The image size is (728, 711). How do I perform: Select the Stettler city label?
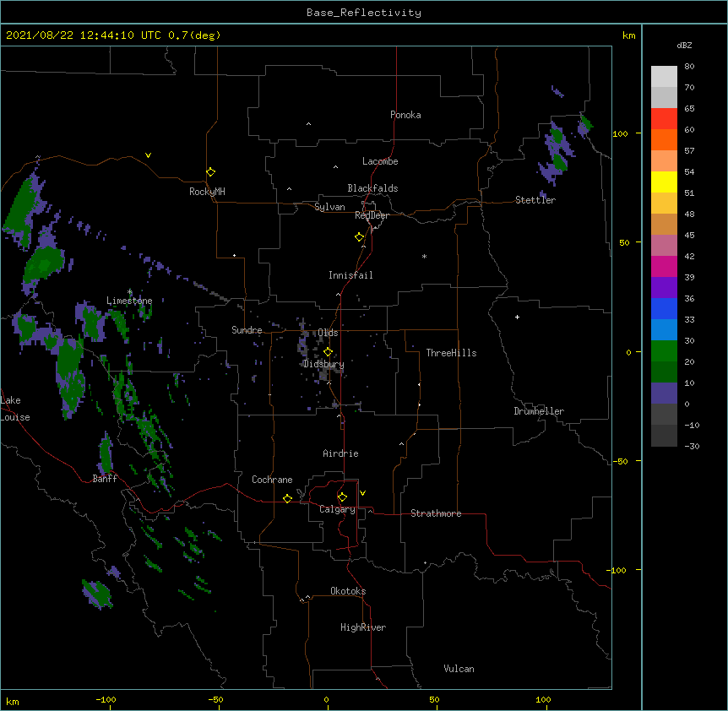click(535, 200)
